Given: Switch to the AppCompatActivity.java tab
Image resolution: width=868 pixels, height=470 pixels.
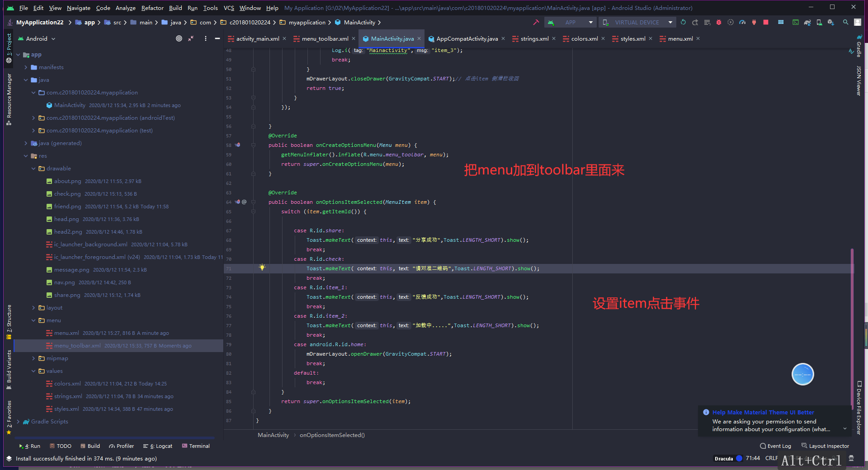Looking at the screenshot, I should point(467,38).
